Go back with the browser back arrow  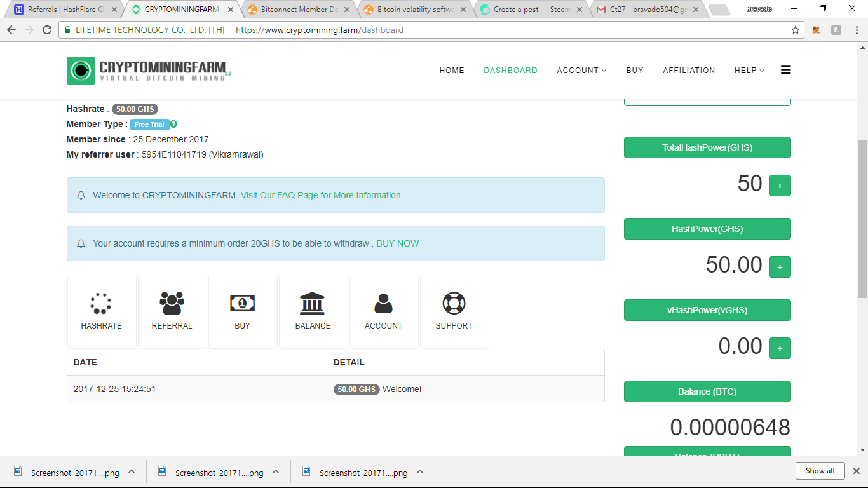pyautogui.click(x=11, y=30)
